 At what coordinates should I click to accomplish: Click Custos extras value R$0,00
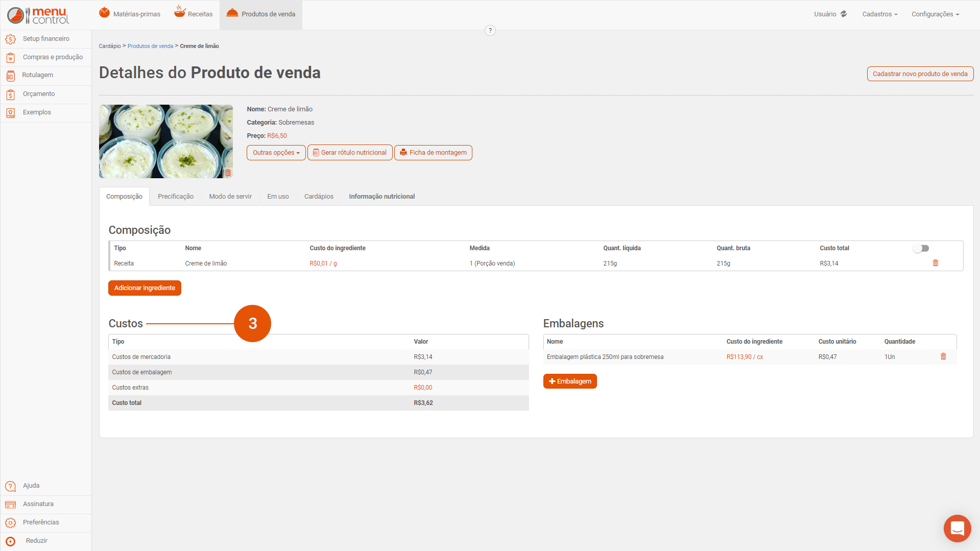pyautogui.click(x=423, y=388)
